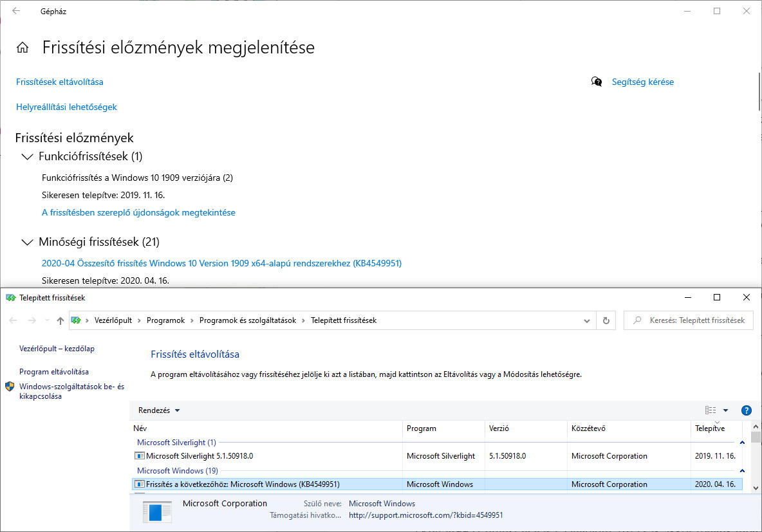Open the recent locations dropdown arrow
The width and height of the screenshot is (762, 532).
(x=47, y=320)
